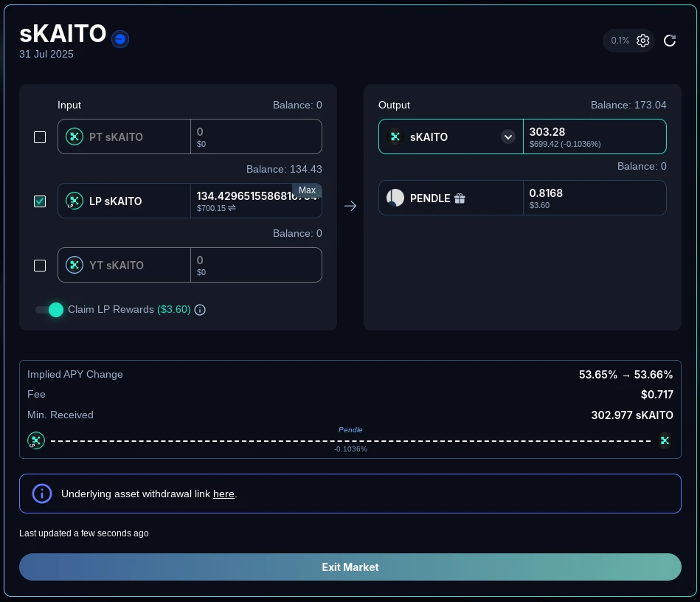The width and height of the screenshot is (700, 602).
Task: Open slippage settings gear icon
Action: pos(642,41)
